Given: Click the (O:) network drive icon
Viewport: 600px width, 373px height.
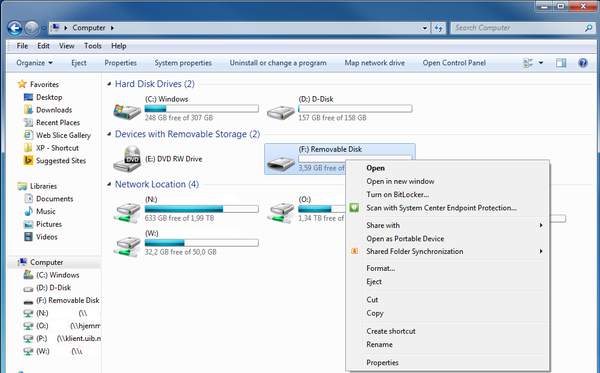Looking at the screenshot, I should click(x=281, y=213).
